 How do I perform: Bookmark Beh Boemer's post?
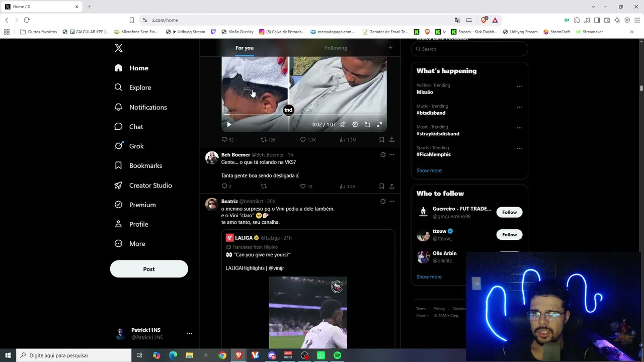tap(382, 186)
